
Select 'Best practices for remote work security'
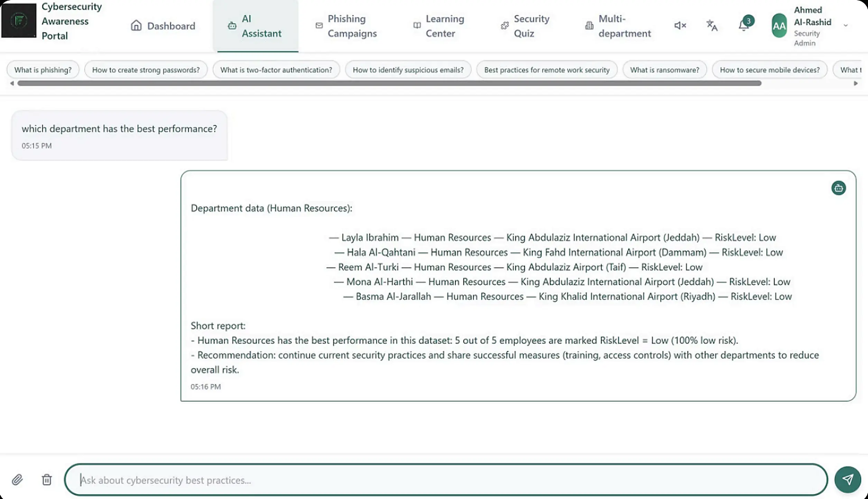(x=547, y=70)
